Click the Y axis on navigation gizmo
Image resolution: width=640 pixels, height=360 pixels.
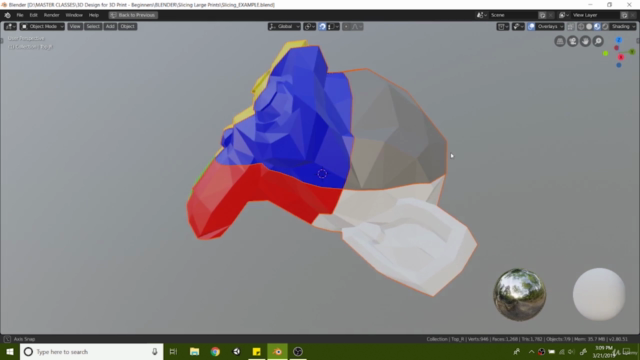pos(632,51)
